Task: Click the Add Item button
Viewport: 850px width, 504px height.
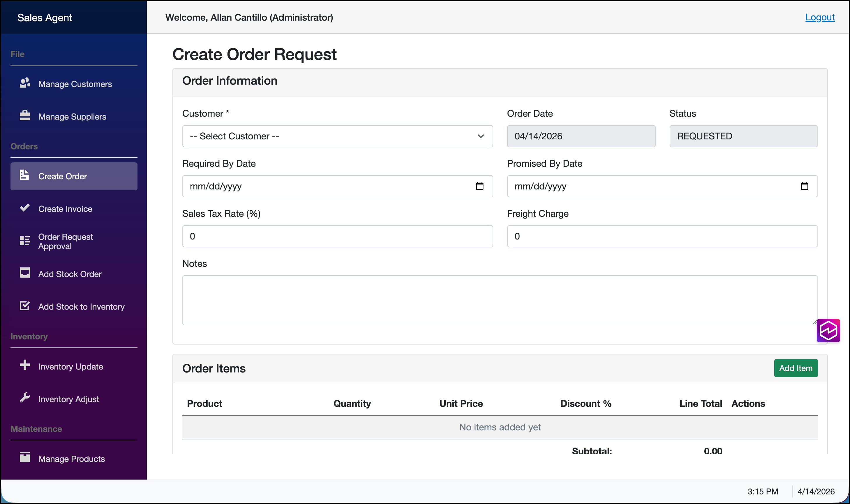Action: [x=796, y=368]
